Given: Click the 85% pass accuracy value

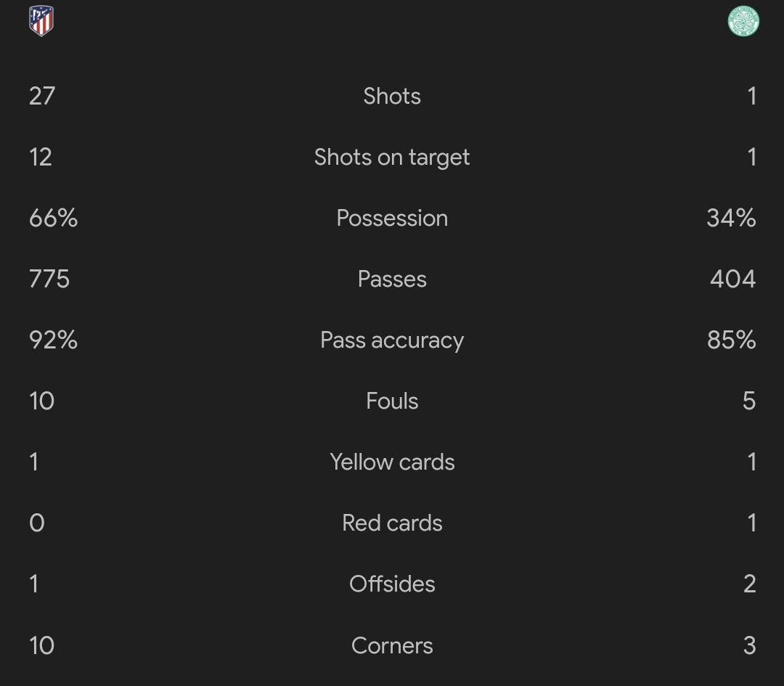Looking at the screenshot, I should point(731,340).
